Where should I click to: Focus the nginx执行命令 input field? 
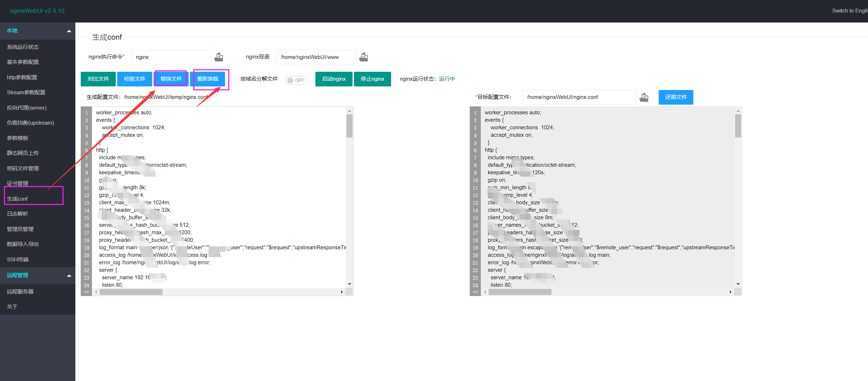pyautogui.click(x=171, y=57)
